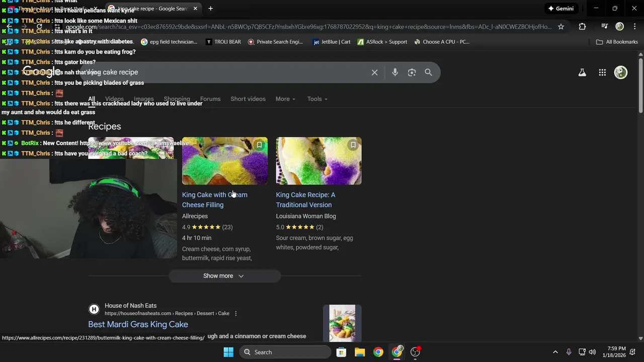Open the Windows Start menu
The width and height of the screenshot is (644, 362).
tap(228, 352)
